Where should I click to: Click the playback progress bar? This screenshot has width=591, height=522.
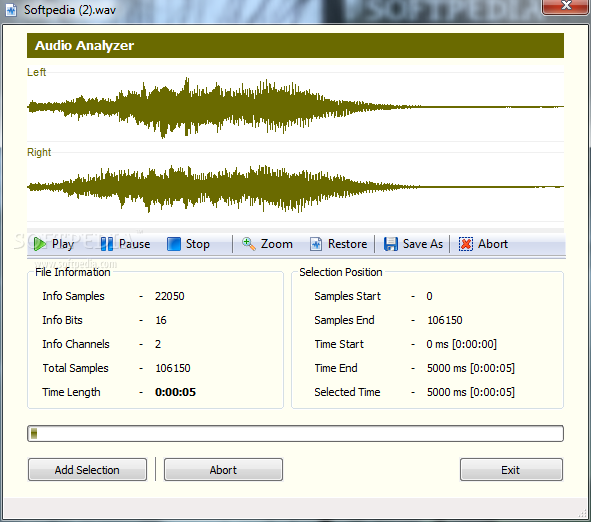click(x=296, y=433)
